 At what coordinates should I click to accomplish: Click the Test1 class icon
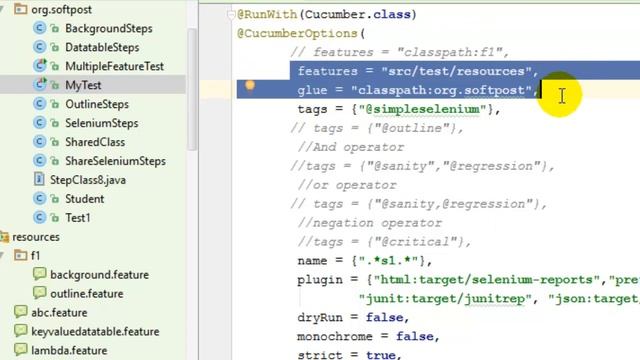(x=40, y=217)
